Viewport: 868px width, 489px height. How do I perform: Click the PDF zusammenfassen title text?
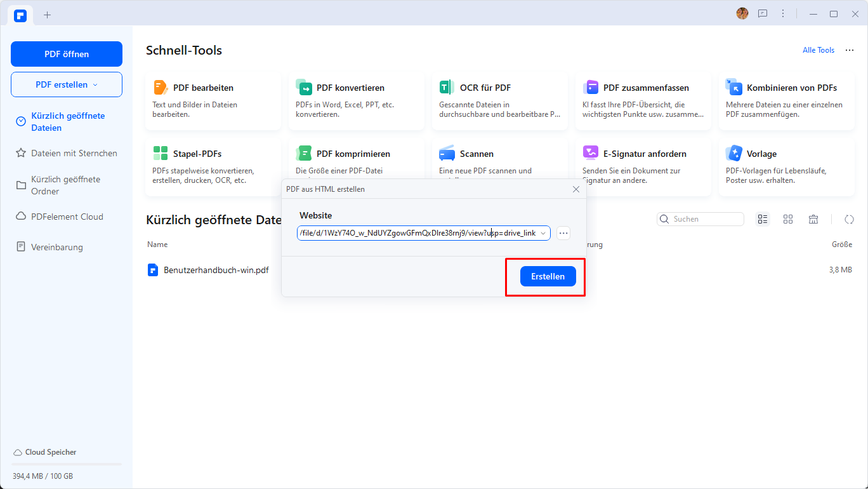click(x=646, y=88)
